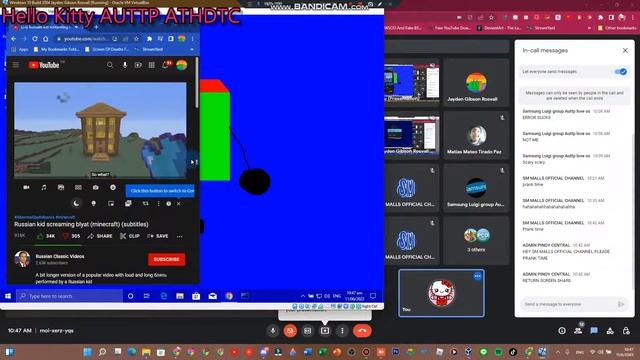Open the YouTube apps grid icon

pos(151,65)
